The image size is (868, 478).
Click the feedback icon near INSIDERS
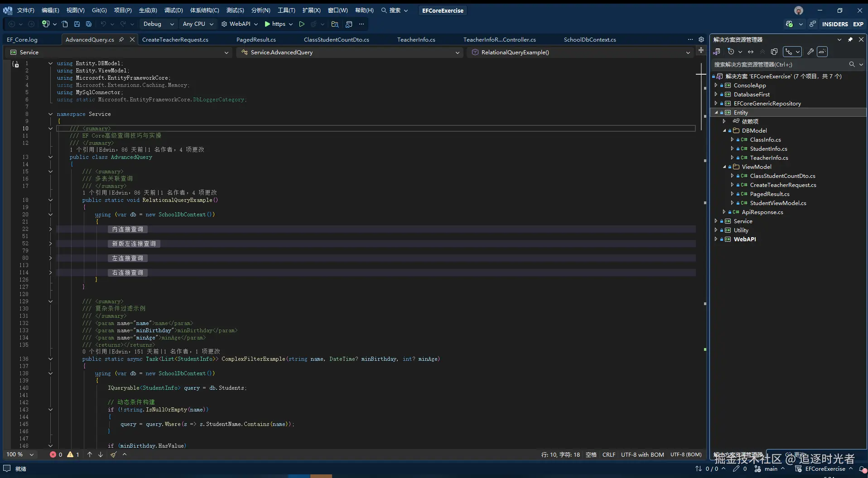point(813,24)
